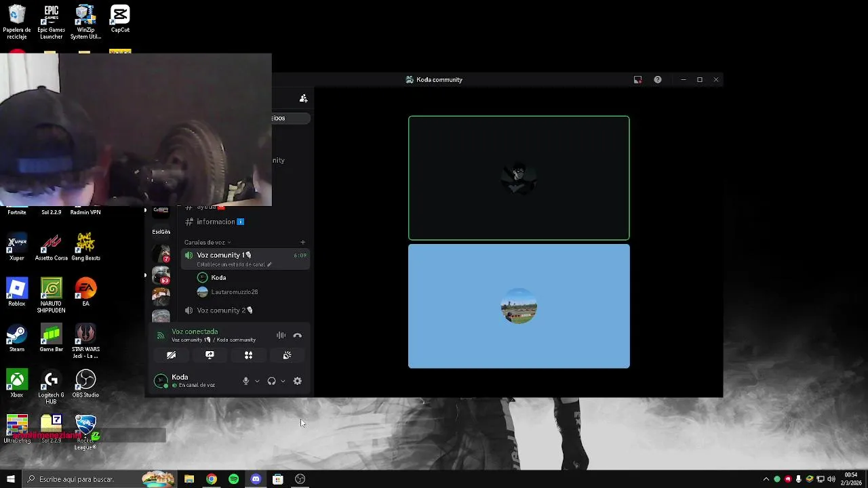
Task: Click Lautaromuzzio28's blue video tile
Action: (519, 306)
